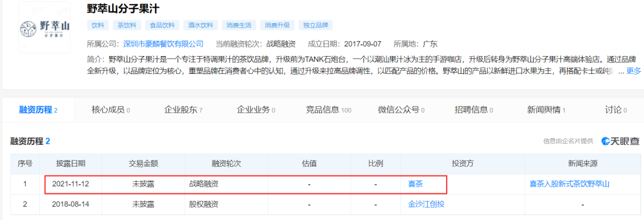Click the founding date 2017-09-07
Image resolution: width=644 pixels, height=220 pixels.
point(363,44)
